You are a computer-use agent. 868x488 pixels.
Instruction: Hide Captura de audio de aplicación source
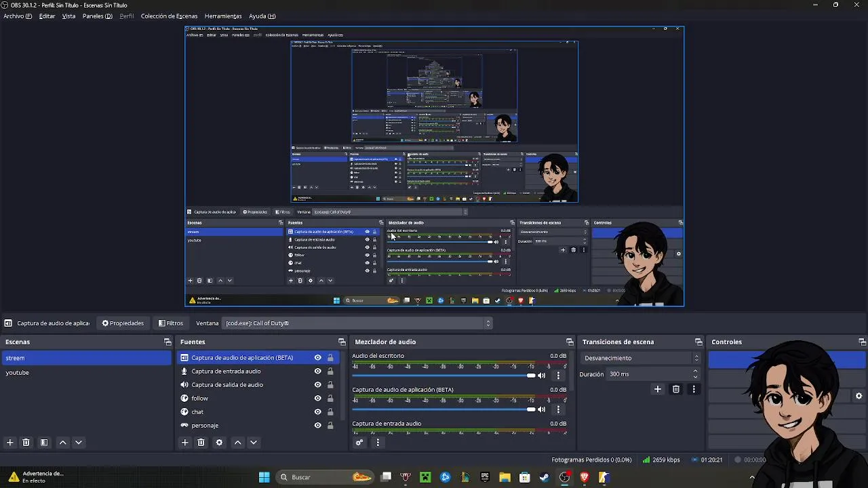[x=317, y=358]
